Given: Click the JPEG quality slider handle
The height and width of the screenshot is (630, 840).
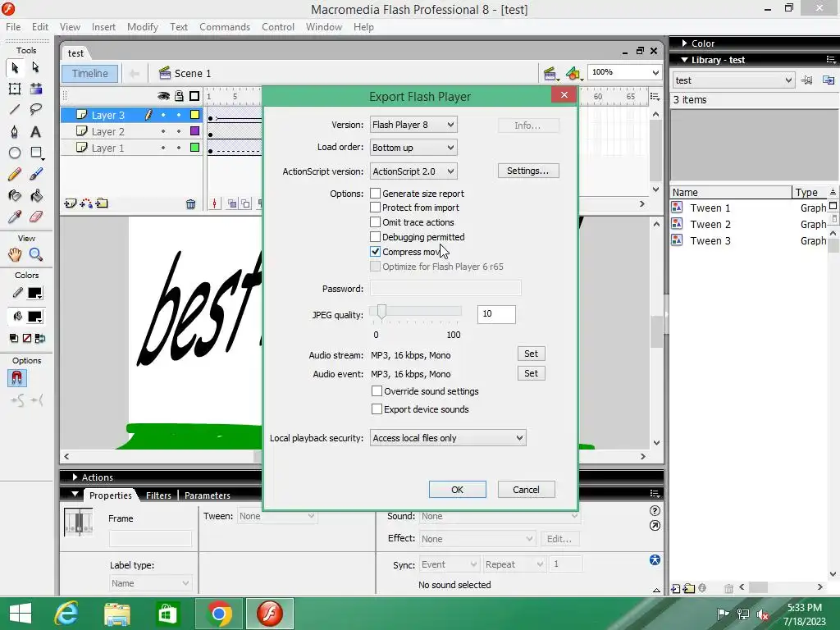Looking at the screenshot, I should pyautogui.click(x=381, y=311).
